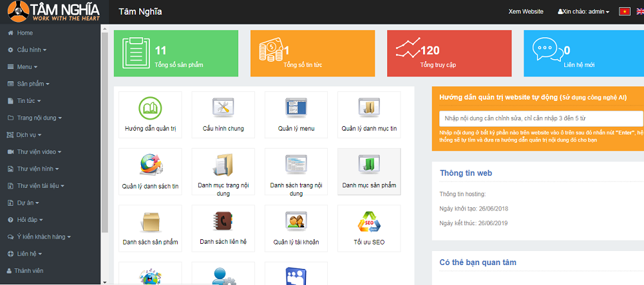This screenshot has height=285, width=644.
Task: Open Cấu hình chung tools icon
Action: tap(223, 108)
